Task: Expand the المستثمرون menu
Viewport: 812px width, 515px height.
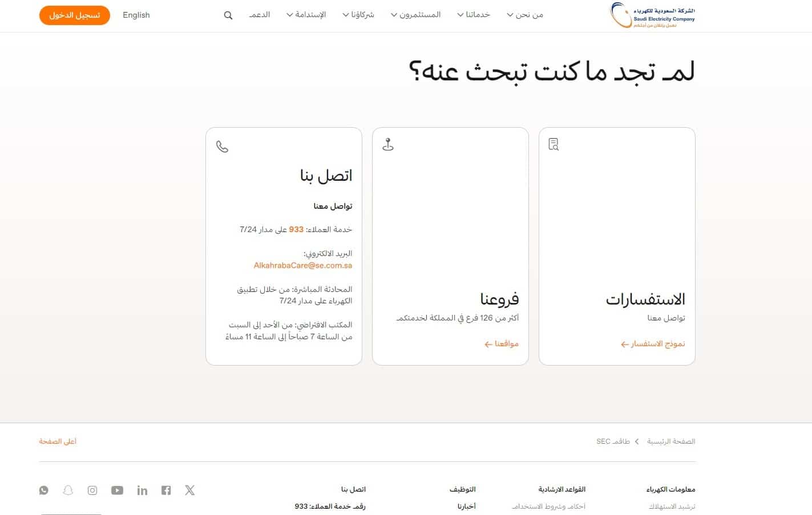Action: click(415, 15)
